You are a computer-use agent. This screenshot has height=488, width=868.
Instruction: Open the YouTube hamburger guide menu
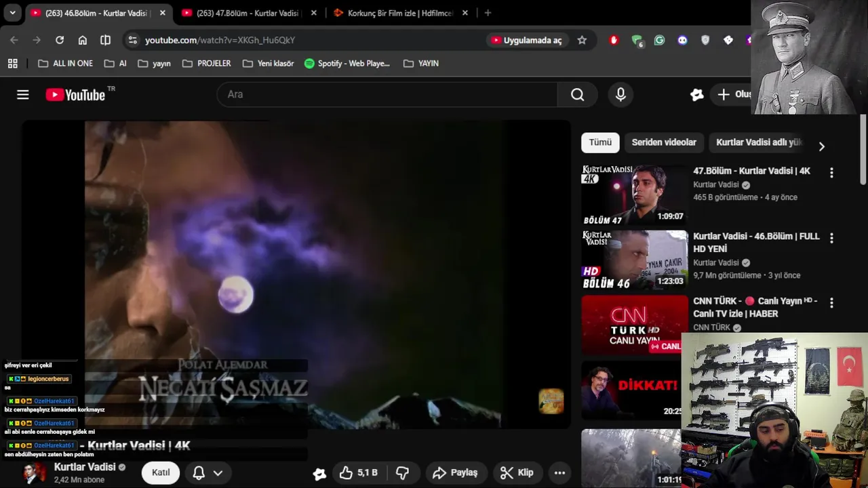[23, 95]
